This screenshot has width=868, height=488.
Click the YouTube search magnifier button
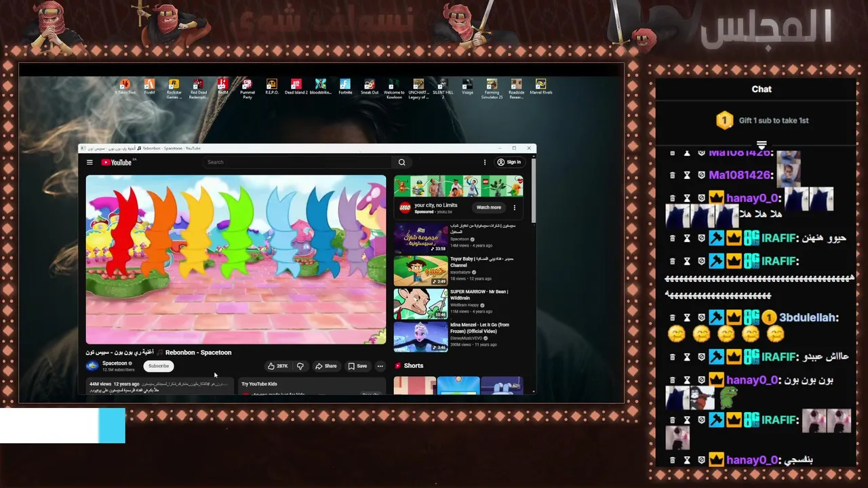point(401,162)
